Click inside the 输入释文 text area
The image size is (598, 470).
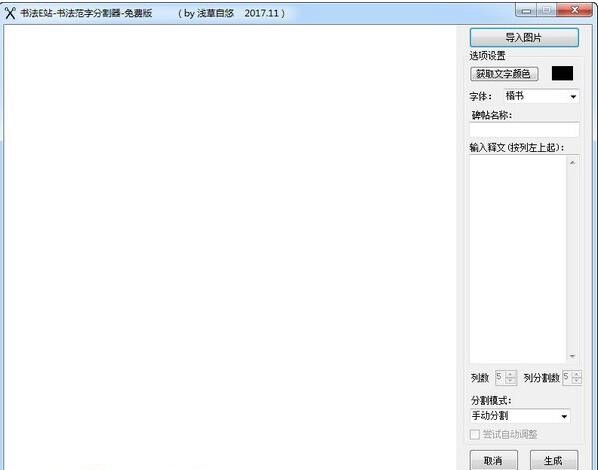518,259
